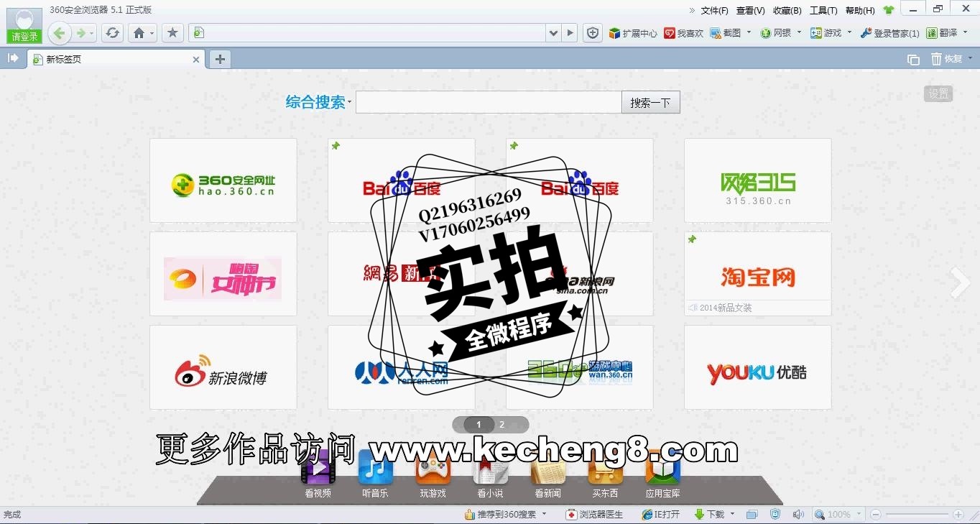Open 登录管家 login manager
Viewport: 980px width, 524px height.
tap(889, 33)
